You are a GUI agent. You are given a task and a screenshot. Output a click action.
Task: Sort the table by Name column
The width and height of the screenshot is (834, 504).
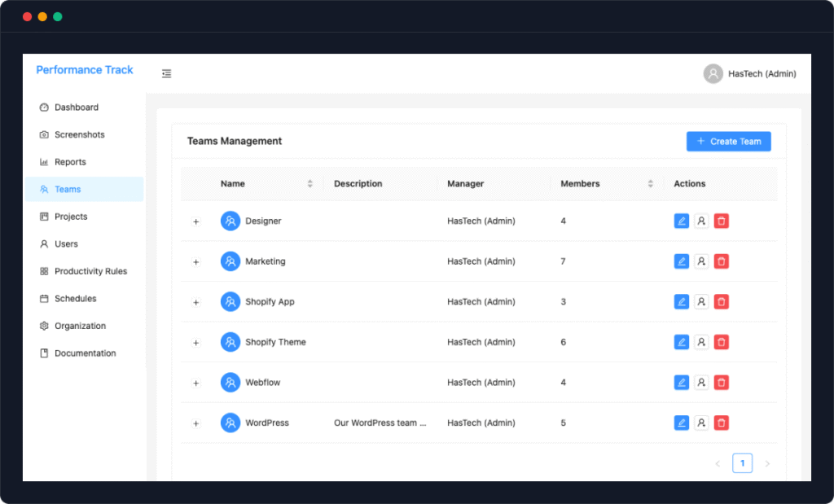[309, 184]
